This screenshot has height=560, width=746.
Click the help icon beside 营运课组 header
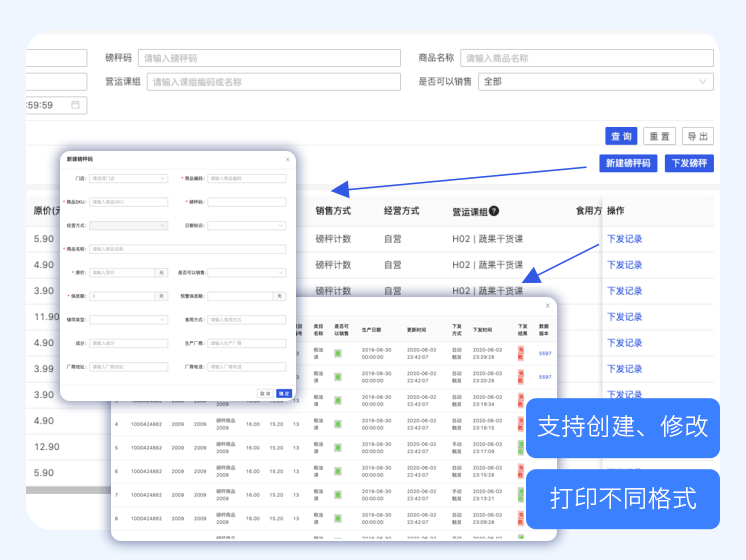click(x=494, y=212)
